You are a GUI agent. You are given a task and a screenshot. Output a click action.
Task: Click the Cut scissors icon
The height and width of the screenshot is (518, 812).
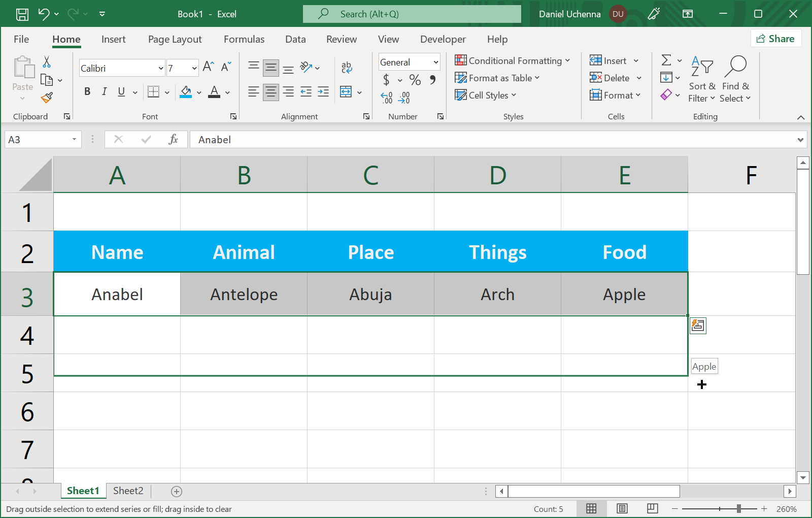pos(47,62)
